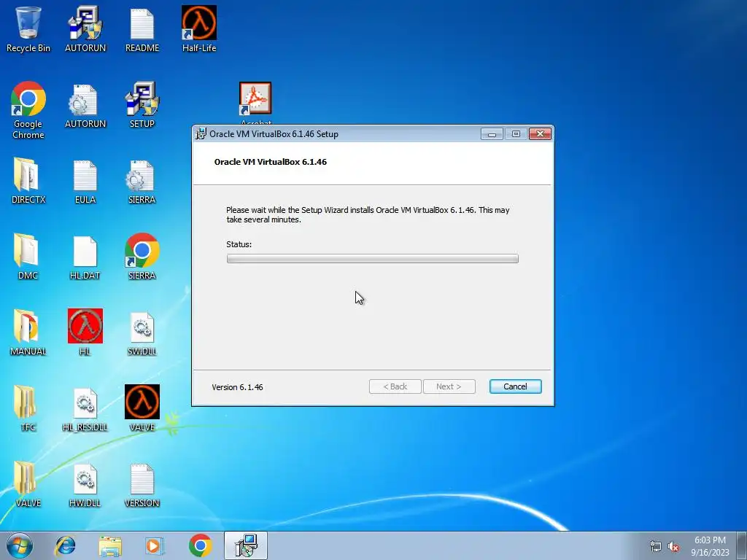The width and height of the screenshot is (747, 560).
Task: Select the SIERRA settings file icon
Action: [x=142, y=181]
